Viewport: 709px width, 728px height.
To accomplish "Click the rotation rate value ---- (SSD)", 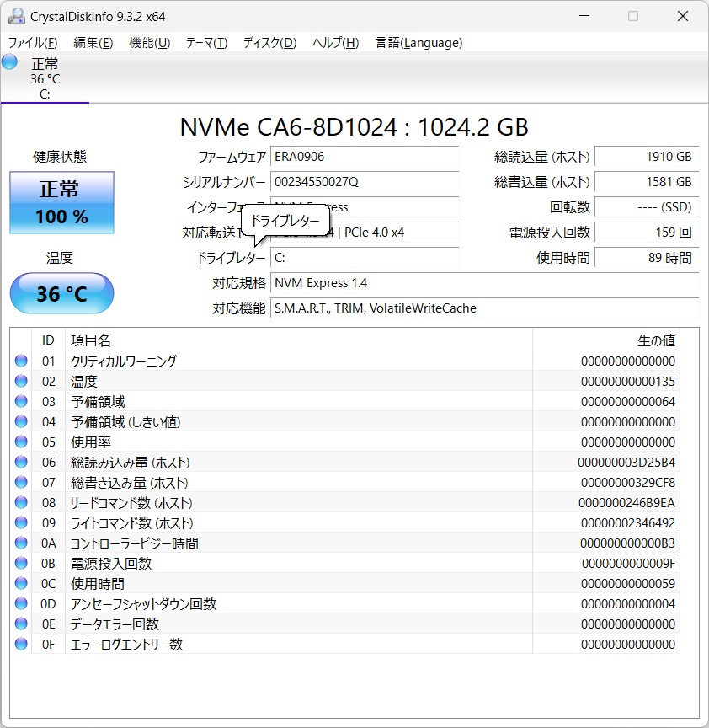I will [647, 207].
